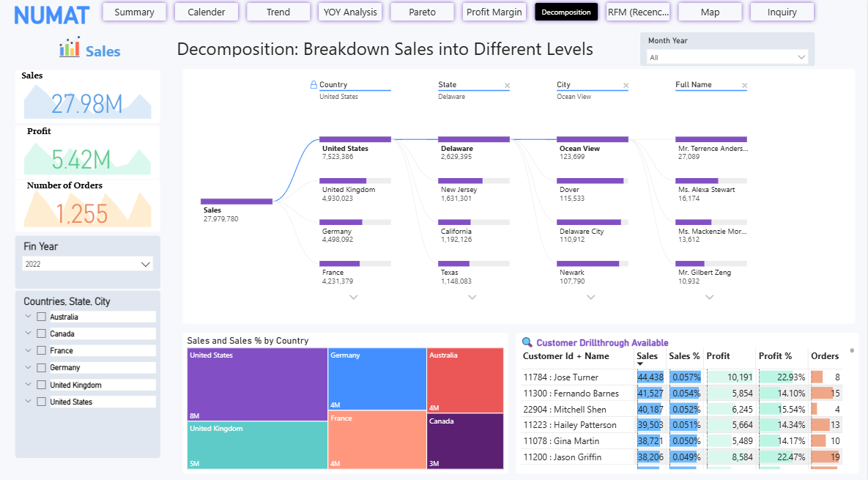This screenshot has height=480, width=868.
Task: Expand the Canada tree chevron
Action: pos(29,333)
